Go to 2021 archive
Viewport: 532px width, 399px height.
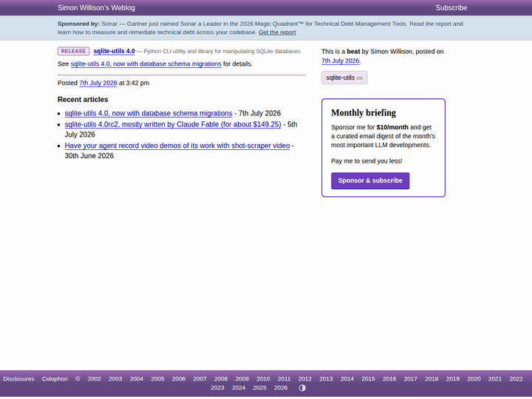pyautogui.click(x=494, y=379)
